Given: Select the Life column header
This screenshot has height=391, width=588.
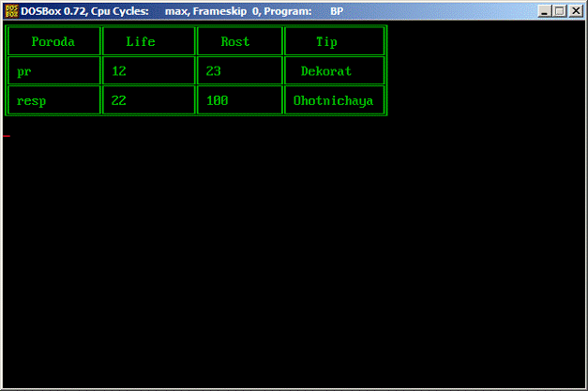Looking at the screenshot, I should pos(148,41).
